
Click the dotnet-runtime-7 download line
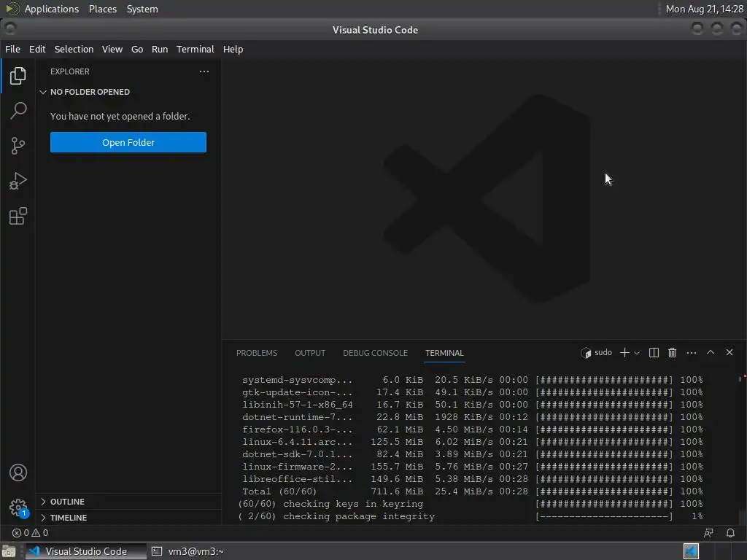472,417
